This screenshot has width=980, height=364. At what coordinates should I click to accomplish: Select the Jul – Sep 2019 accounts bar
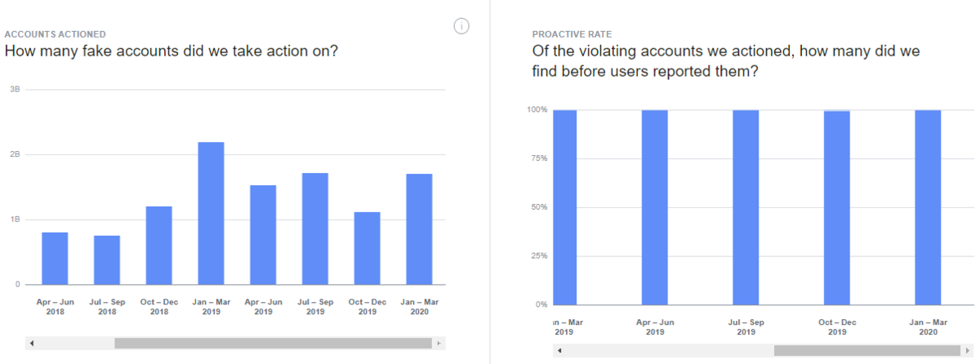(315, 229)
